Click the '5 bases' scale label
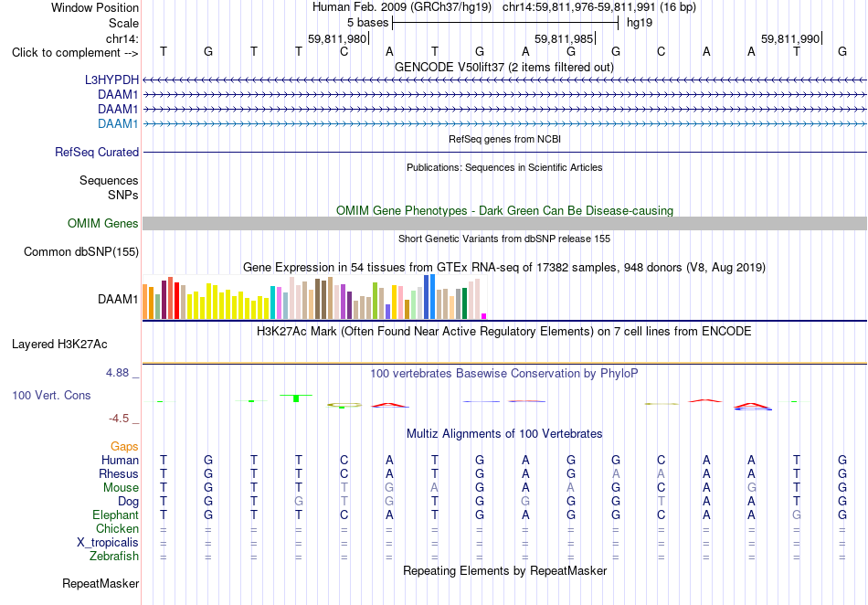Screen dimensions: 868x605 (x=367, y=23)
